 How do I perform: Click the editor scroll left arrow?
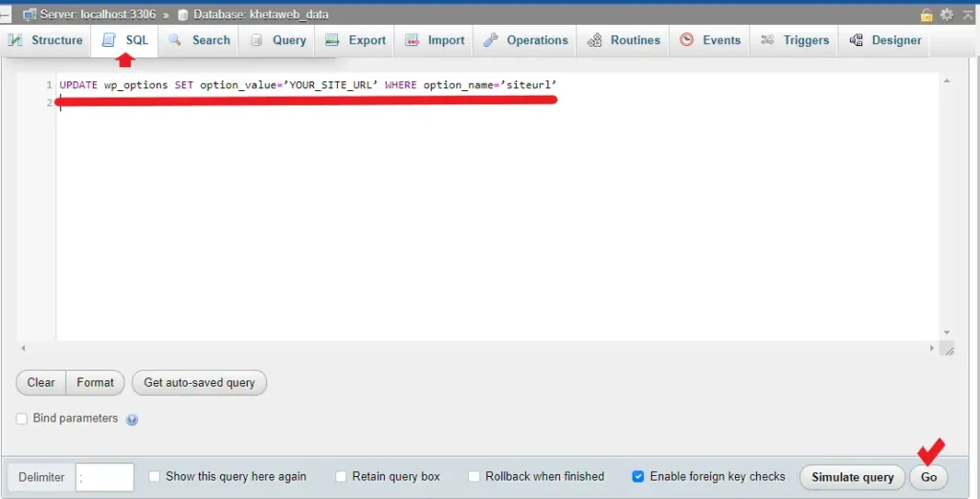[23, 349]
